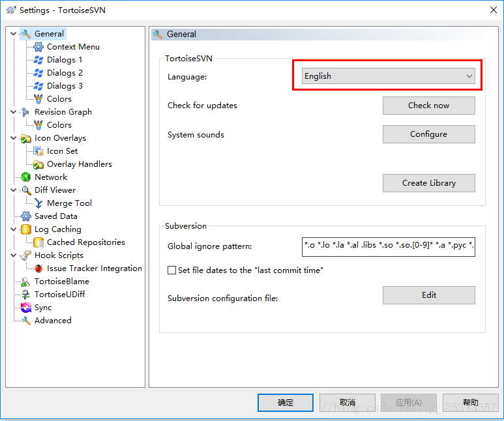Click the Check now button
This screenshot has height=421, width=504.
tap(428, 106)
